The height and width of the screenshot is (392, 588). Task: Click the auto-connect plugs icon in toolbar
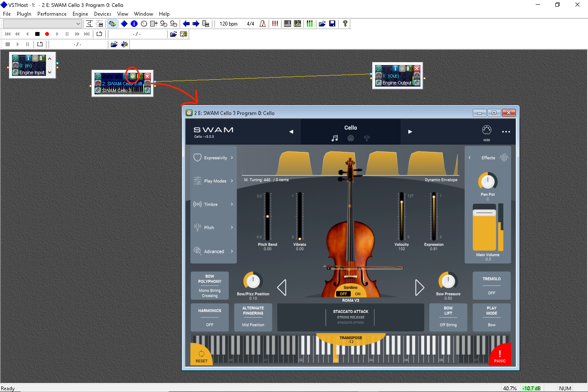pyautogui.click(x=112, y=24)
